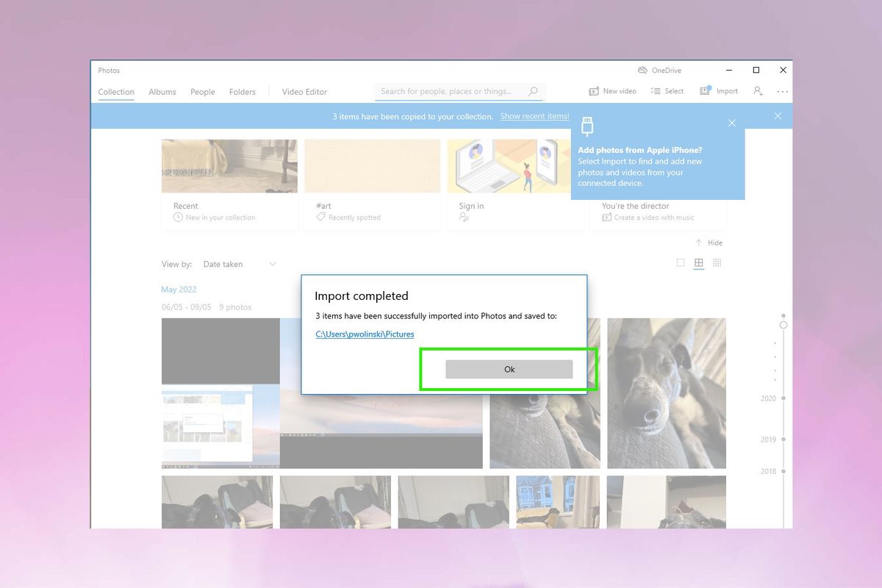Dismiss the Apple iPhone banner with its X
Screen dimensions: 882x588
[731, 123]
